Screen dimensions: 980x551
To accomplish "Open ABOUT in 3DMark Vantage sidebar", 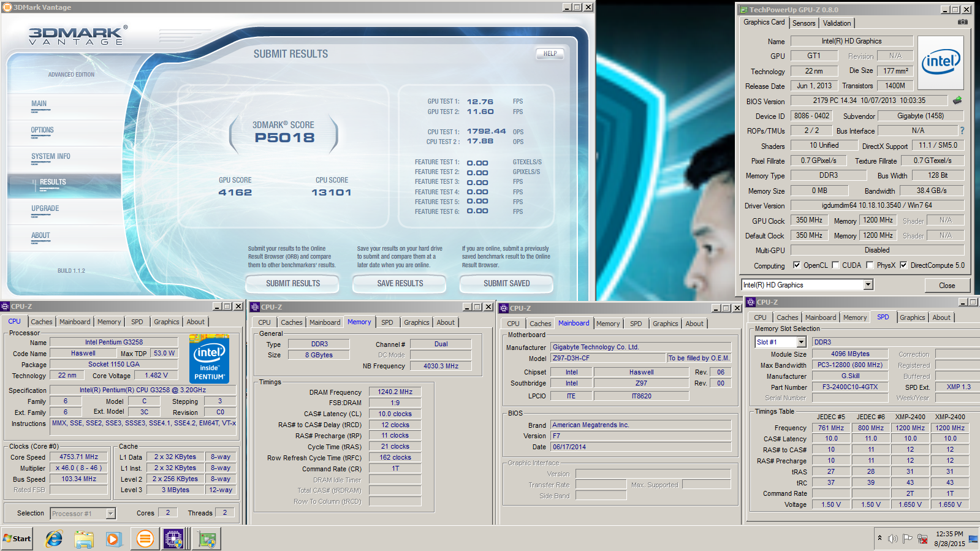I will [x=40, y=235].
